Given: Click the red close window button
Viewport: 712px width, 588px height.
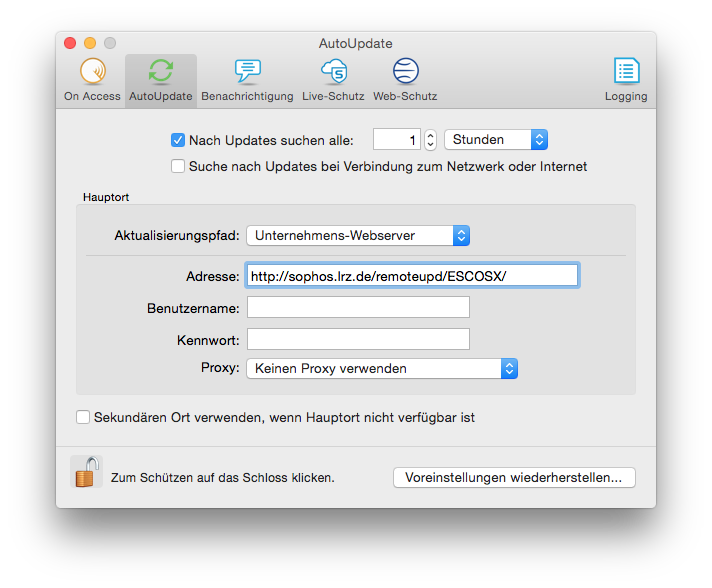Looking at the screenshot, I should tap(70, 44).
